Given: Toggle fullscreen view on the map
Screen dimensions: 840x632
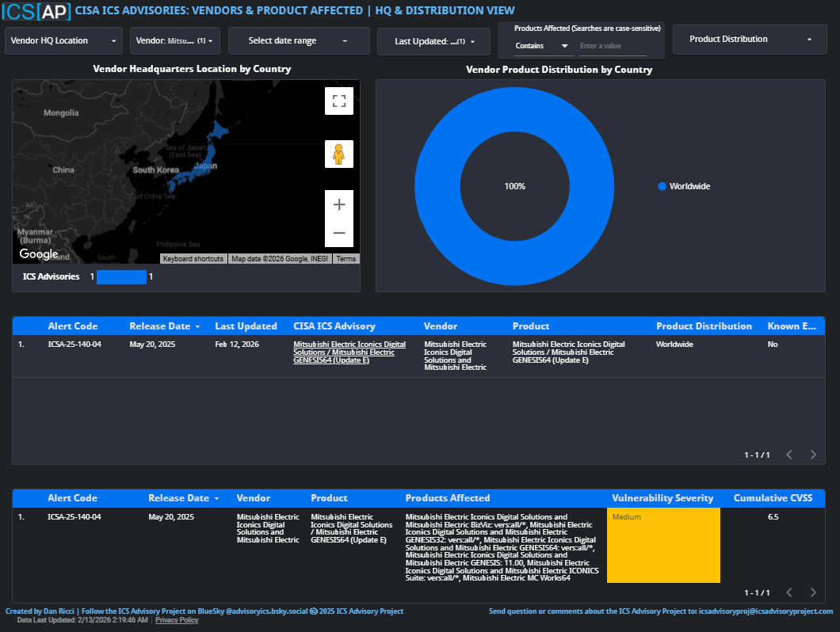Looking at the screenshot, I should click(339, 101).
